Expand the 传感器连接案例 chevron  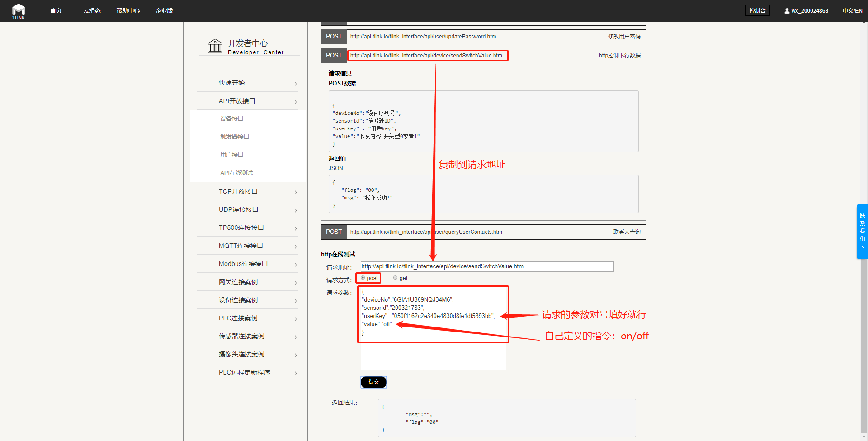[x=296, y=337]
